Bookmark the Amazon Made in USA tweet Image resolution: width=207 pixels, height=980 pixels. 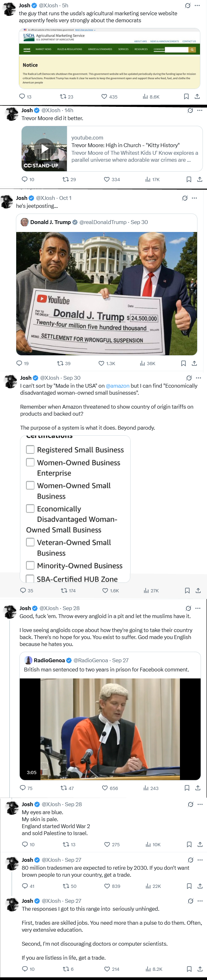[187, 590]
